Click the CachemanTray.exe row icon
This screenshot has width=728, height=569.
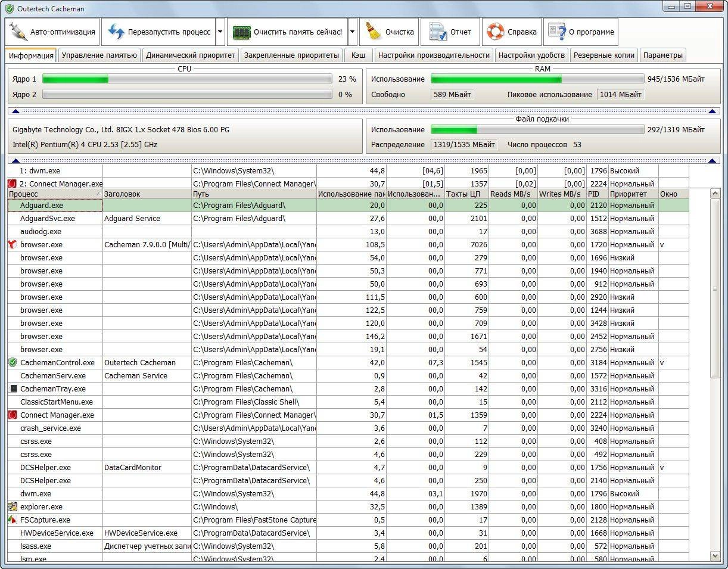(x=13, y=389)
